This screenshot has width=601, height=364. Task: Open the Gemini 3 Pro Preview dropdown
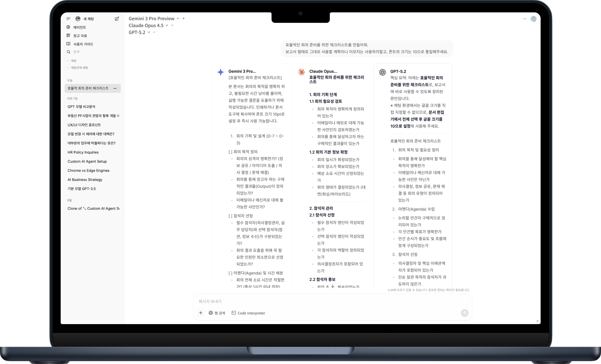point(178,19)
